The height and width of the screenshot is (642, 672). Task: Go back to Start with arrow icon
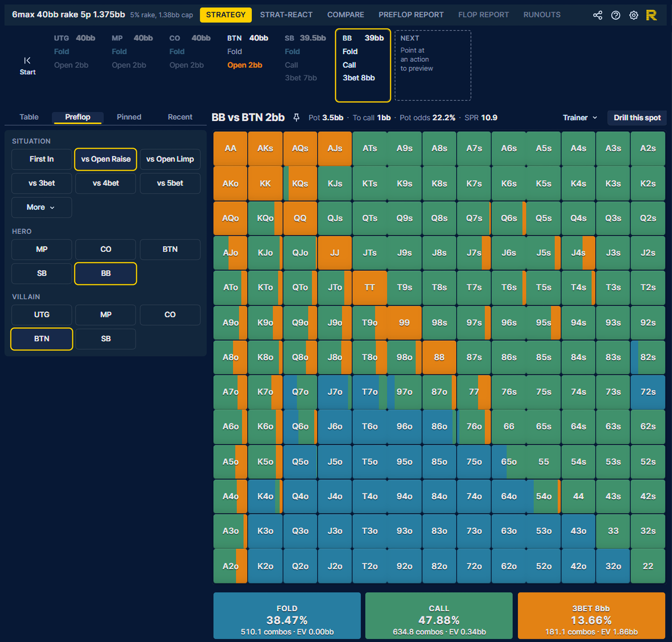tap(27, 66)
